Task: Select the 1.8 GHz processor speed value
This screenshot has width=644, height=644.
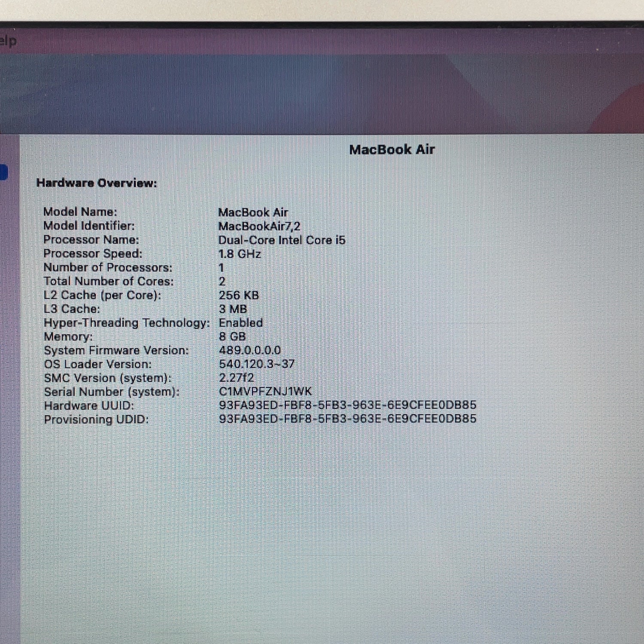Action: coord(240,254)
